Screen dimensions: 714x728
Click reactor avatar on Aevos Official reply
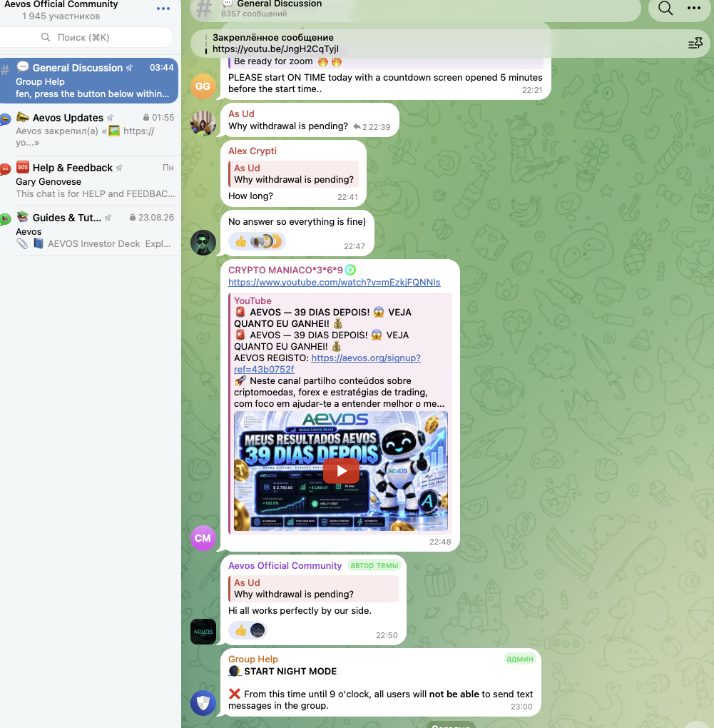point(257,630)
